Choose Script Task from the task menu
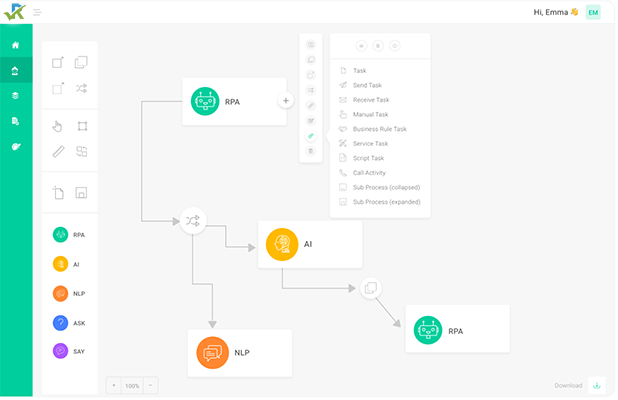Image resolution: width=618 pixels, height=400 pixels. [368, 158]
